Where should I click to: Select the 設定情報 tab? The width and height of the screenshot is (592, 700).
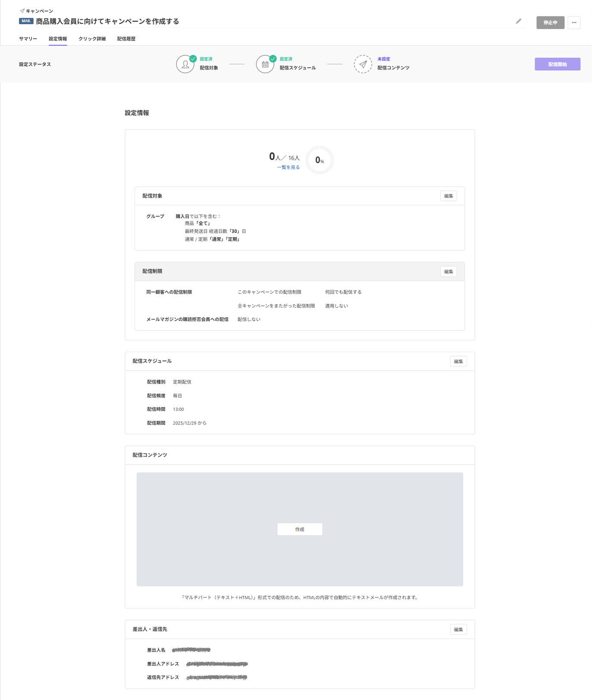pyautogui.click(x=58, y=39)
